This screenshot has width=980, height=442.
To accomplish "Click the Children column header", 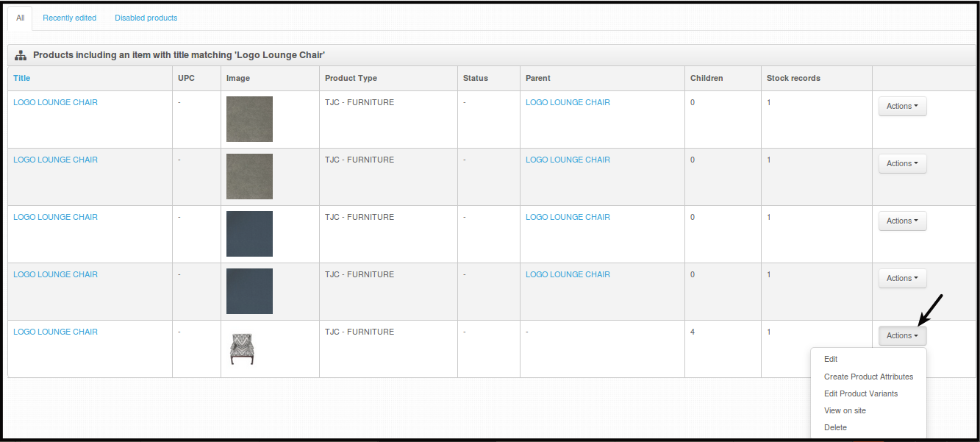I will click(x=707, y=78).
